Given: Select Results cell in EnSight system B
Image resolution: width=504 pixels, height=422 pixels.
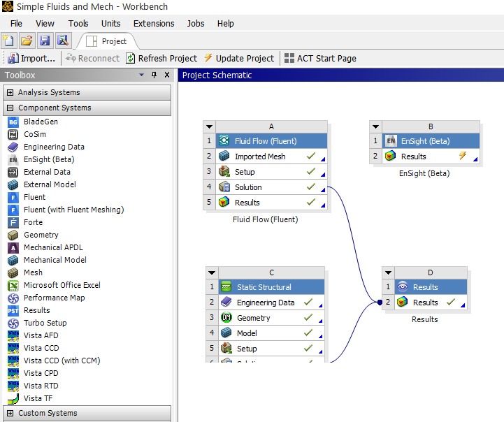Looking at the screenshot, I should [431, 157].
